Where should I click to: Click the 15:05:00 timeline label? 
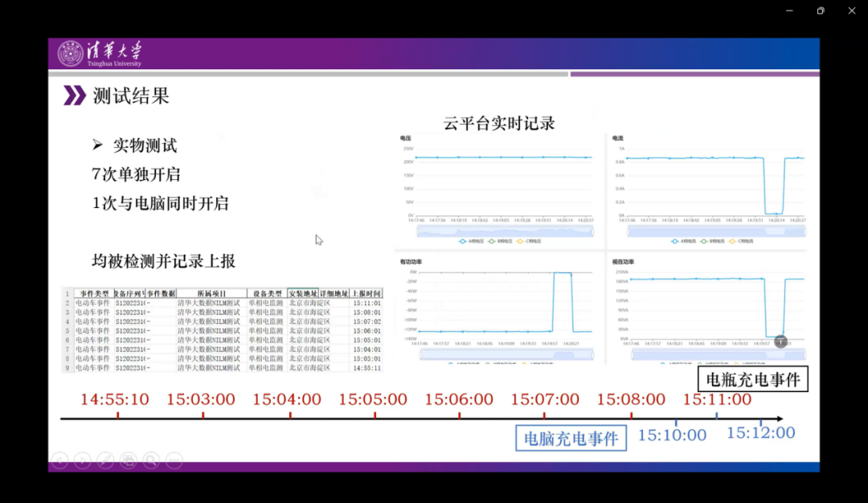373,399
